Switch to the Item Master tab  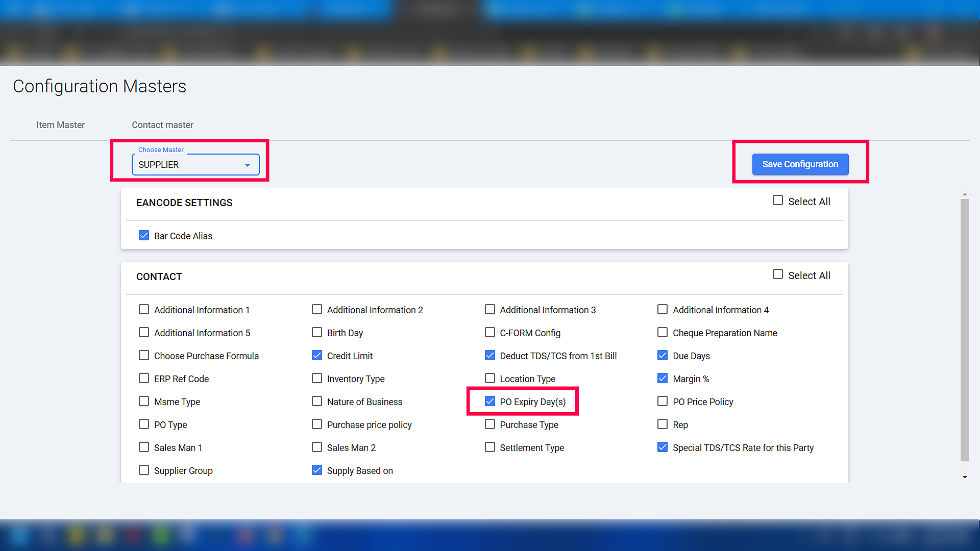[60, 125]
